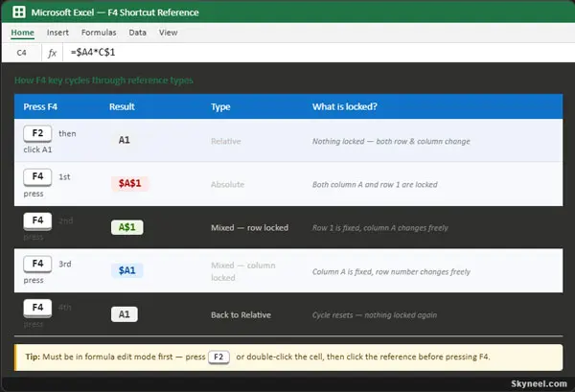Click the F4 key labeled 2nd press
This screenshot has width=575, height=392.
click(x=37, y=220)
